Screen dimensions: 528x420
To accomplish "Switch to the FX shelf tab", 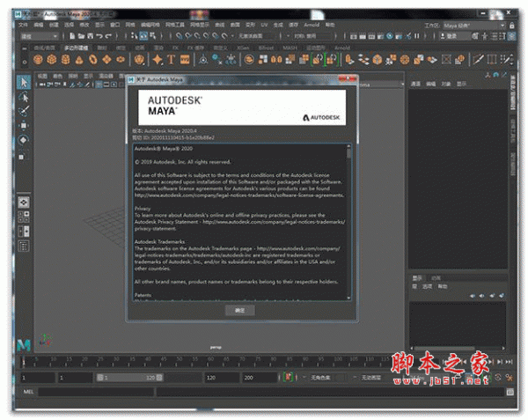I will point(175,48).
